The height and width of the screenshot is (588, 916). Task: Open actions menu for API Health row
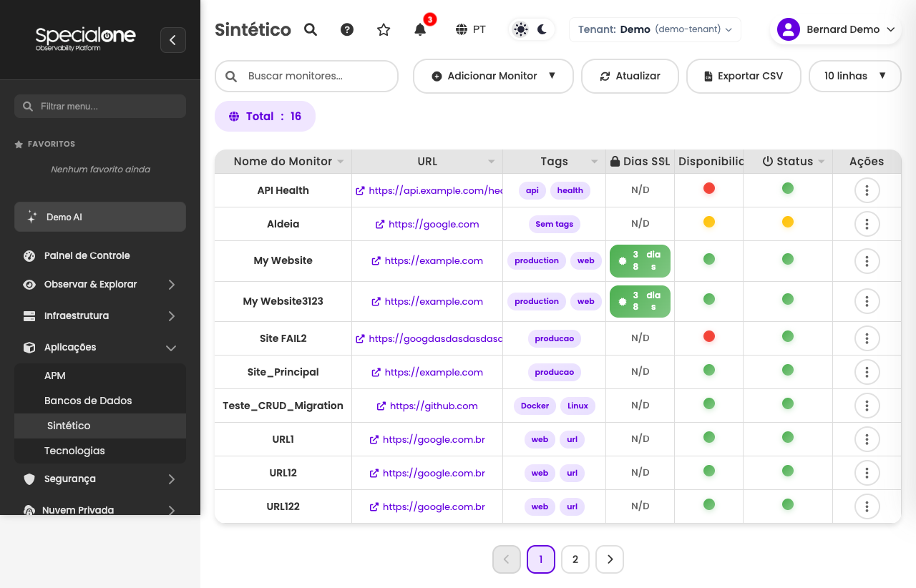(867, 190)
